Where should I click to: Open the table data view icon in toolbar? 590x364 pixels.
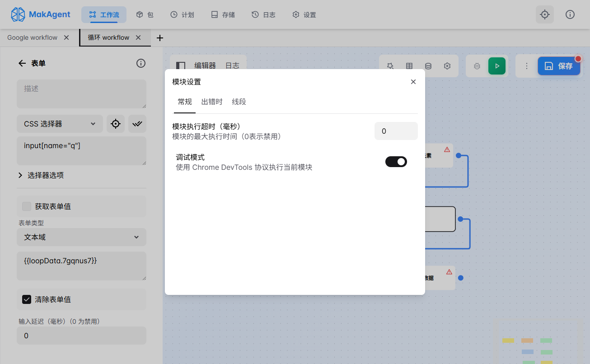pos(409,65)
